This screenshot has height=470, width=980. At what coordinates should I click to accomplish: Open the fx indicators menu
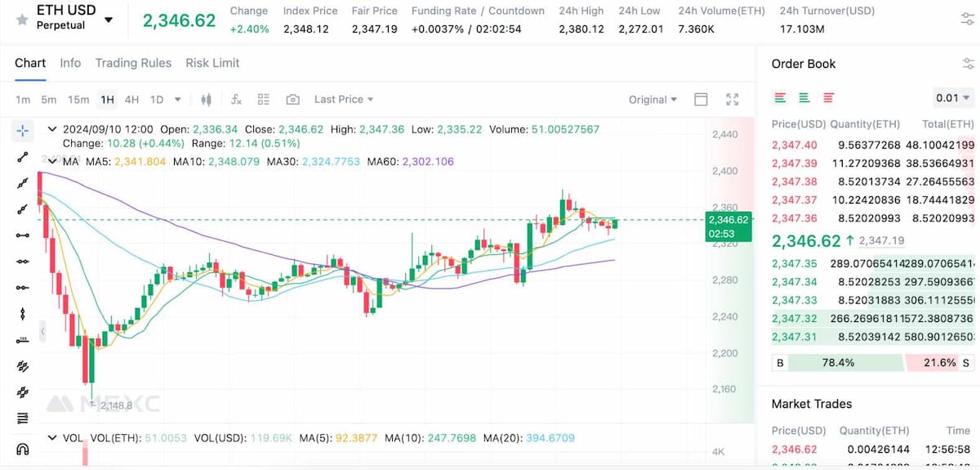click(236, 100)
